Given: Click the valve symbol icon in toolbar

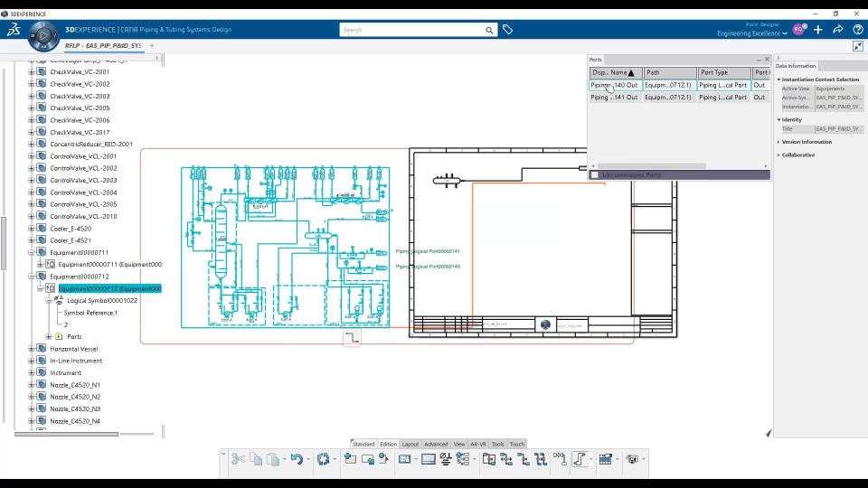Looking at the screenshot, I should coord(559,459).
